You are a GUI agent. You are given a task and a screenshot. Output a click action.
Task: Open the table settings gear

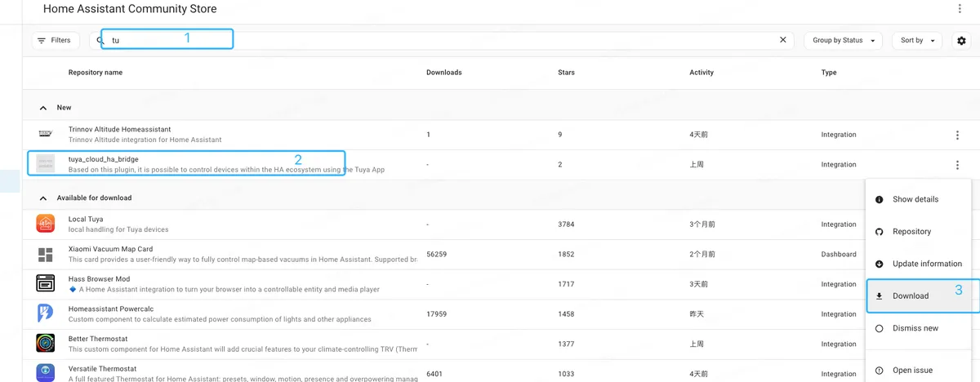[961, 40]
